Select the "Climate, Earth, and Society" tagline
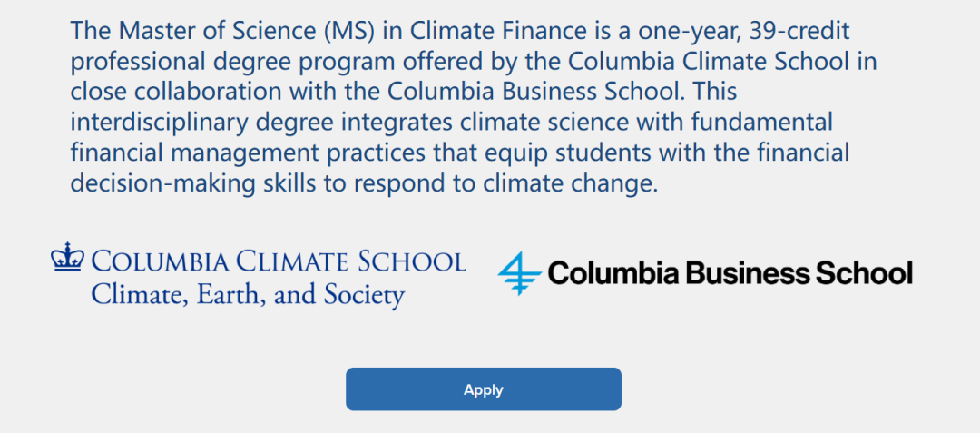The image size is (980, 433). [248, 294]
